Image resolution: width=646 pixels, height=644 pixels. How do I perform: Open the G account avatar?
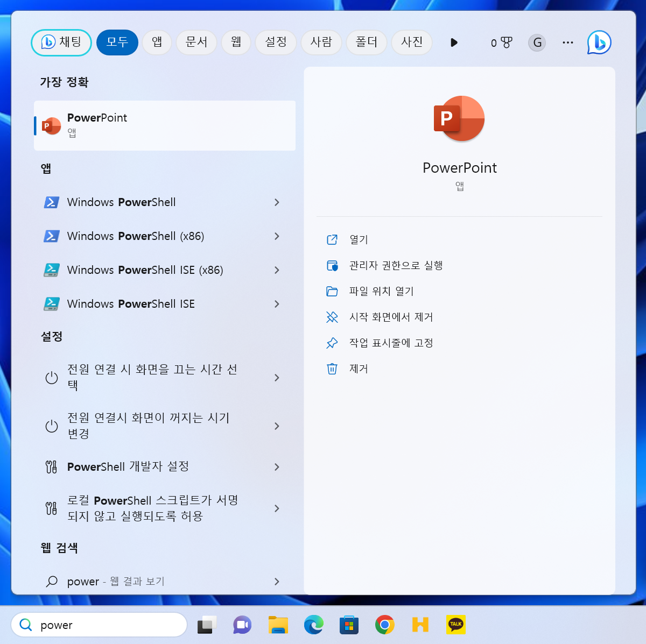coord(537,43)
